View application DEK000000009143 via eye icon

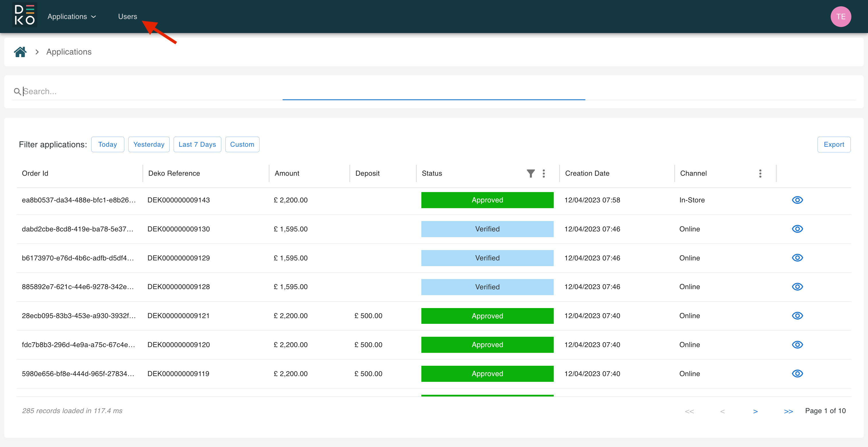797,200
